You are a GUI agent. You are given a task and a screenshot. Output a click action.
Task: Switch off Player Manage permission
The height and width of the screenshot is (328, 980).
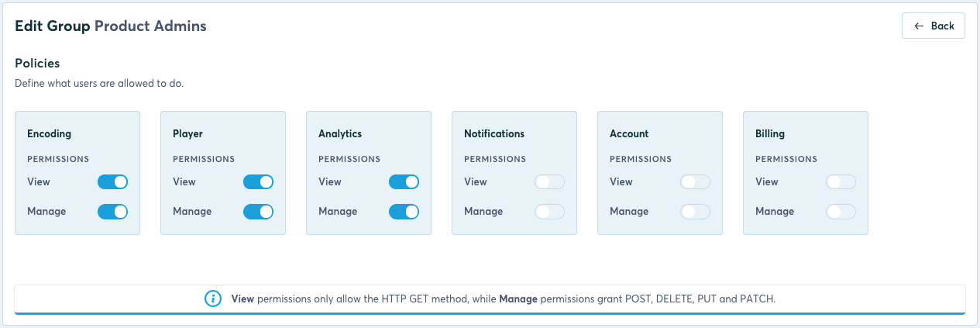point(258,212)
